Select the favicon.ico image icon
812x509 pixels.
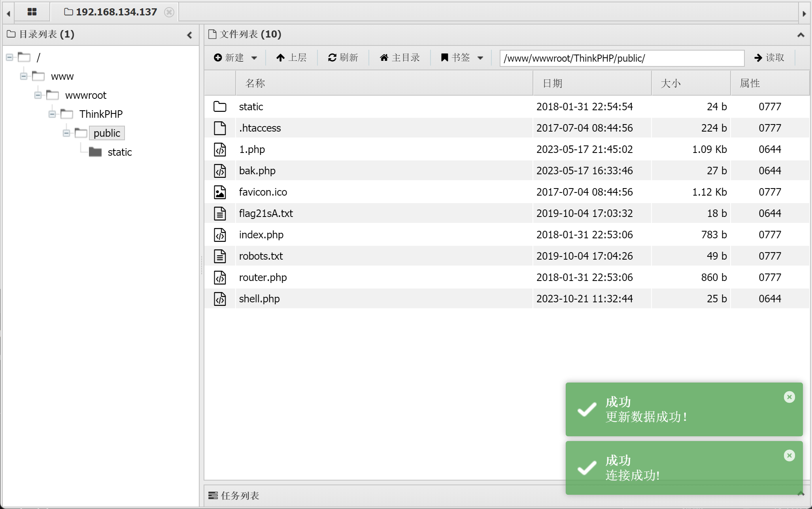coord(220,192)
